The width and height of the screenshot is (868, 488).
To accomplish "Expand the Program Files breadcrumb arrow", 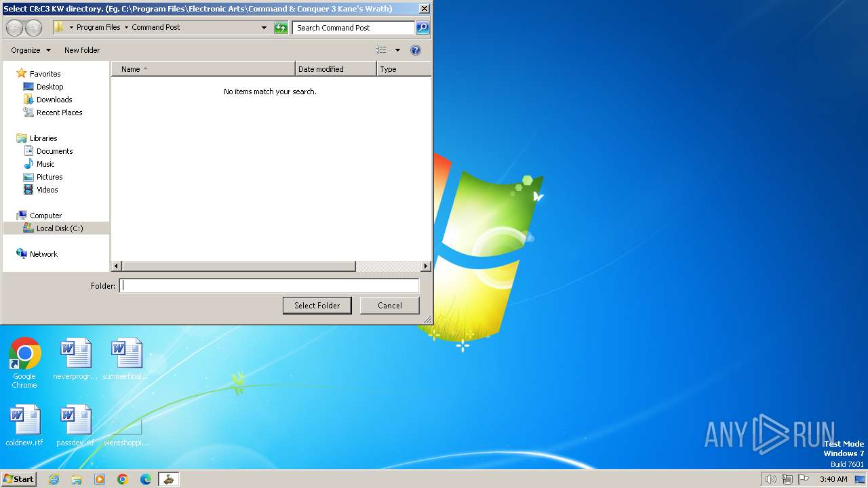I will [126, 28].
